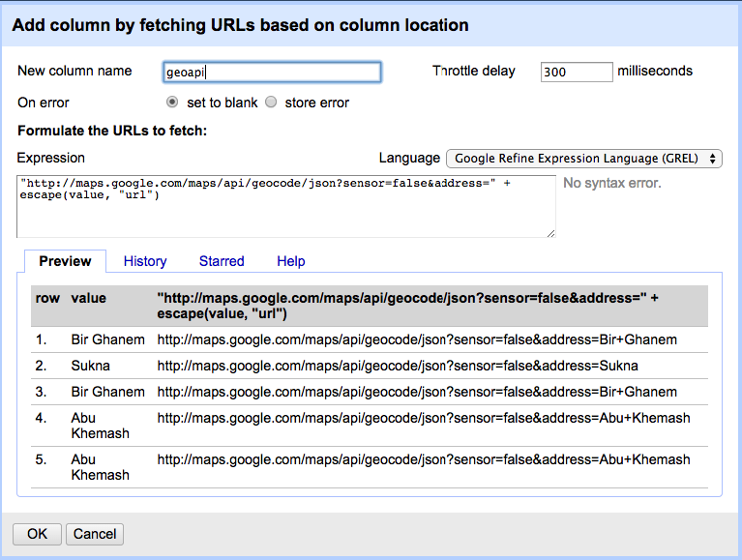Screen dimensions: 742x560
Task: Click inside the Expression text area
Action: 285,206
